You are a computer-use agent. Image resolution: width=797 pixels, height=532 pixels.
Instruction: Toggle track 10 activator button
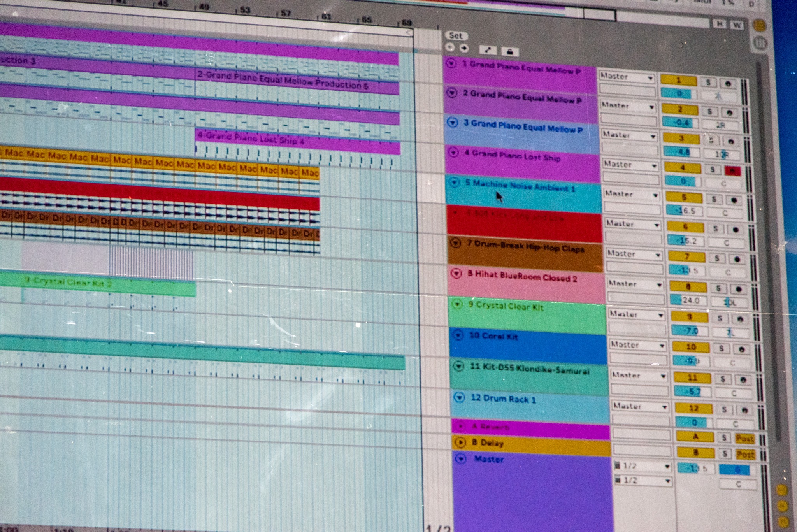pos(691,347)
